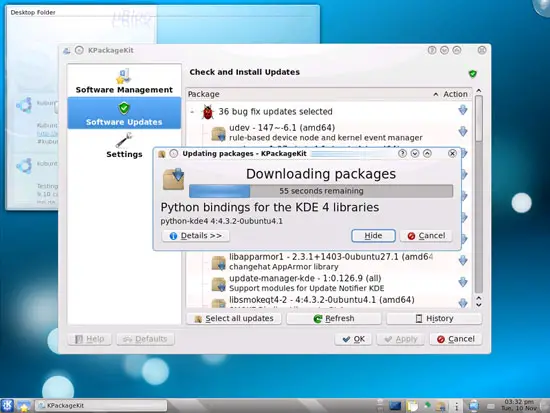Click the download progress bar showing seconds remaining
550x413 pixels.
[321, 191]
